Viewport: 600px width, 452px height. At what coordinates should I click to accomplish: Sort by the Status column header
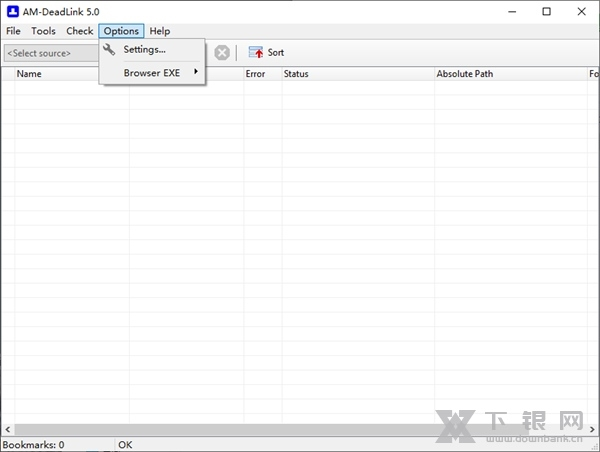pos(296,74)
